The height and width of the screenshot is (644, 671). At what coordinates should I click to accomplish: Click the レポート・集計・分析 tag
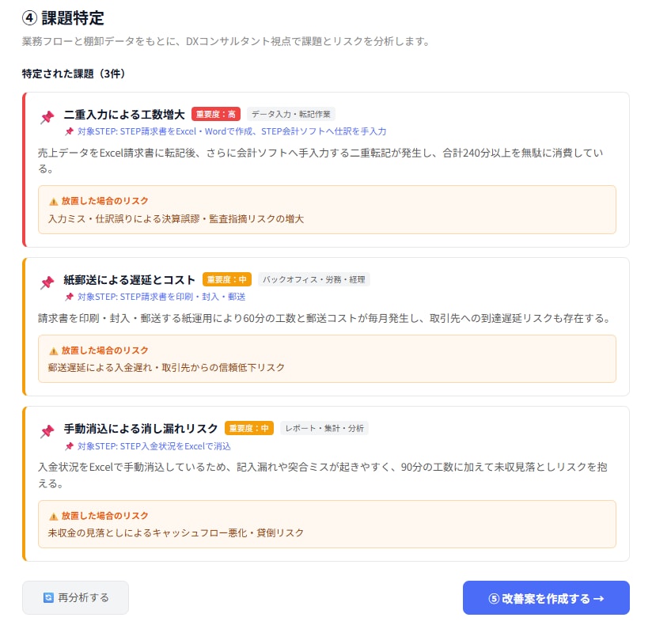[x=324, y=428]
